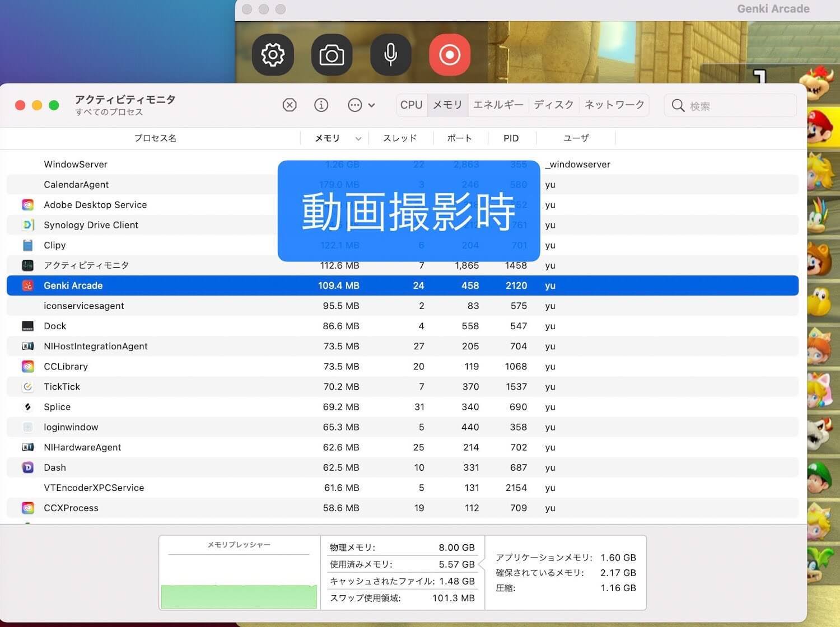Click the search magnifier icon
This screenshot has height=627, width=840.
tap(678, 105)
